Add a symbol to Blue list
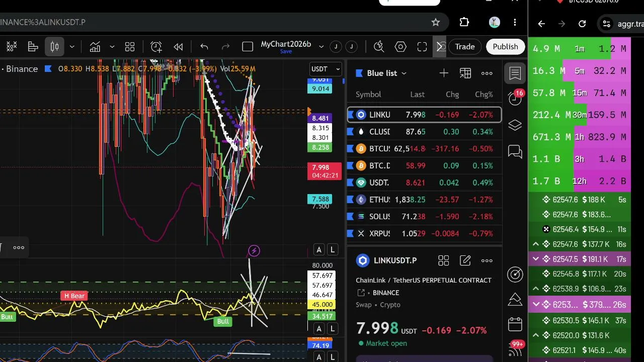The width and height of the screenshot is (644, 362). (444, 73)
